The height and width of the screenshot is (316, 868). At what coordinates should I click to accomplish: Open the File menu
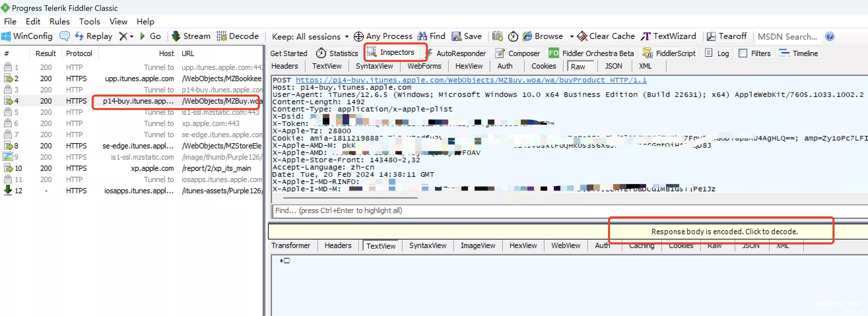pyautogui.click(x=10, y=21)
